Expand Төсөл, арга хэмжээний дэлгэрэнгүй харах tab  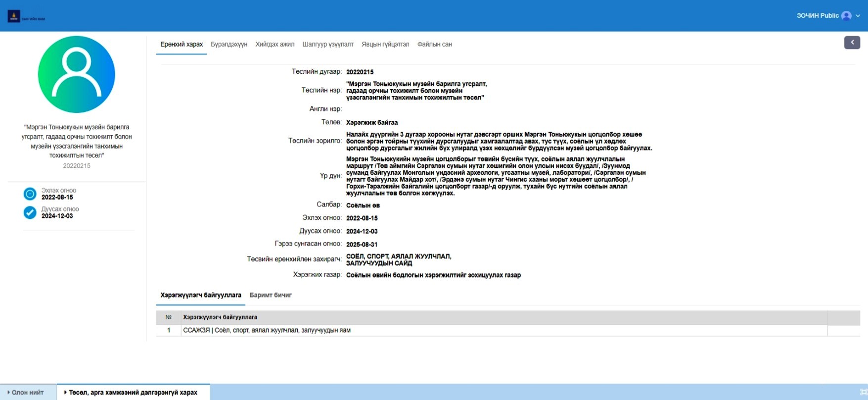pyautogui.click(x=133, y=393)
